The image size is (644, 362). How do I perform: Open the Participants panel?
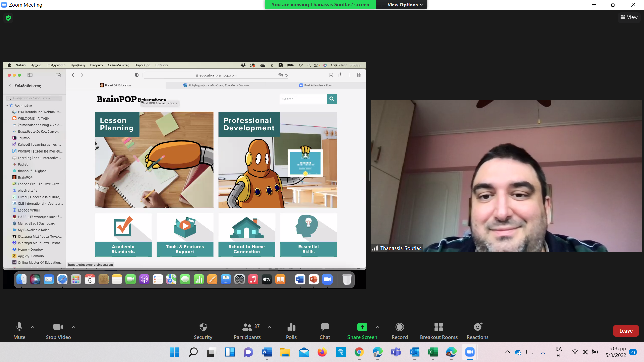click(x=247, y=330)
